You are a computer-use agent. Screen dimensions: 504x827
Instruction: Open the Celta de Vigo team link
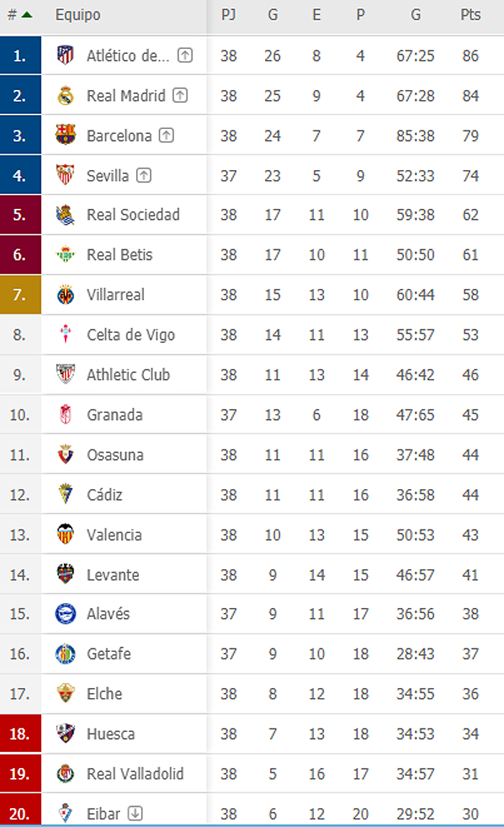pyautogui.click(x=130, y=335)
